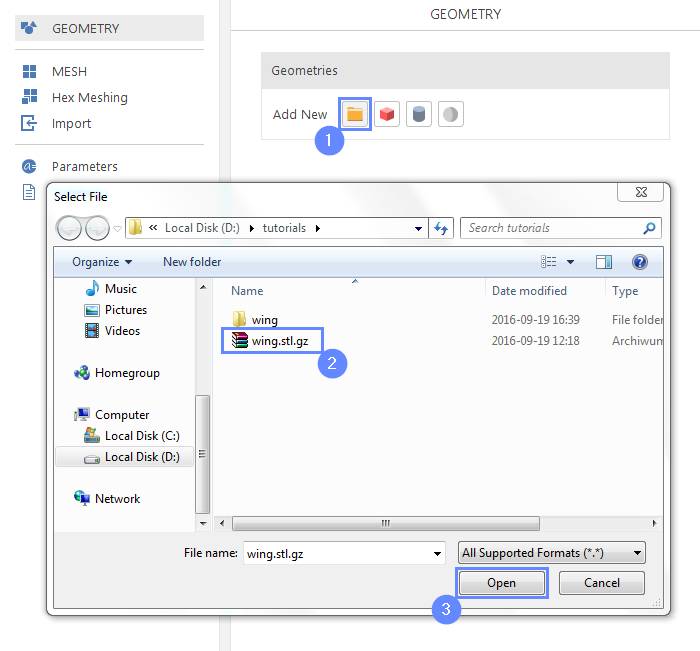Click the 2016-09-19 16:39 date of wing folder
Image resolution: width=700 pixels, height=651 pixels.
tap(536, 320)
